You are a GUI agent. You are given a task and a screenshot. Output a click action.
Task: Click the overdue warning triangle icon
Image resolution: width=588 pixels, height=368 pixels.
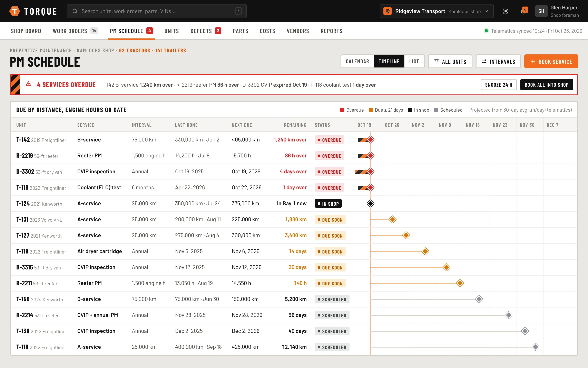click(28, 84)
